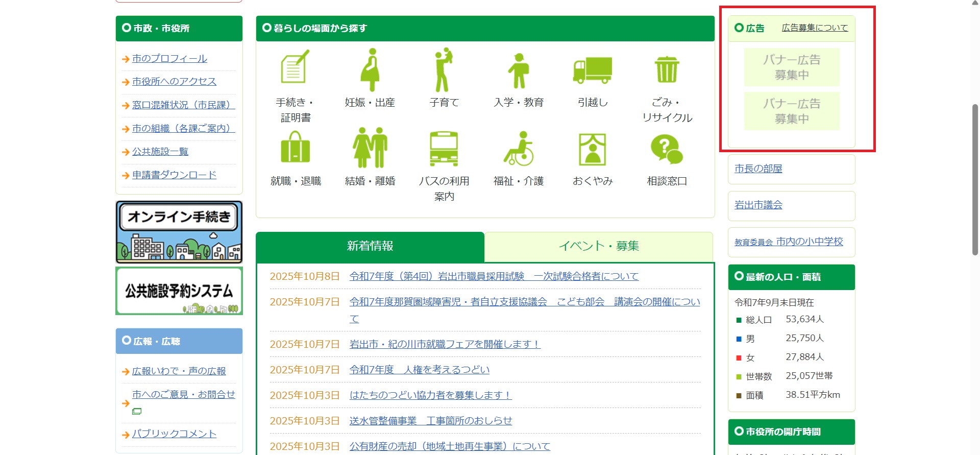
Task: Select the ごみ・リサイクル trash can icon
Action: click(667, 70)
